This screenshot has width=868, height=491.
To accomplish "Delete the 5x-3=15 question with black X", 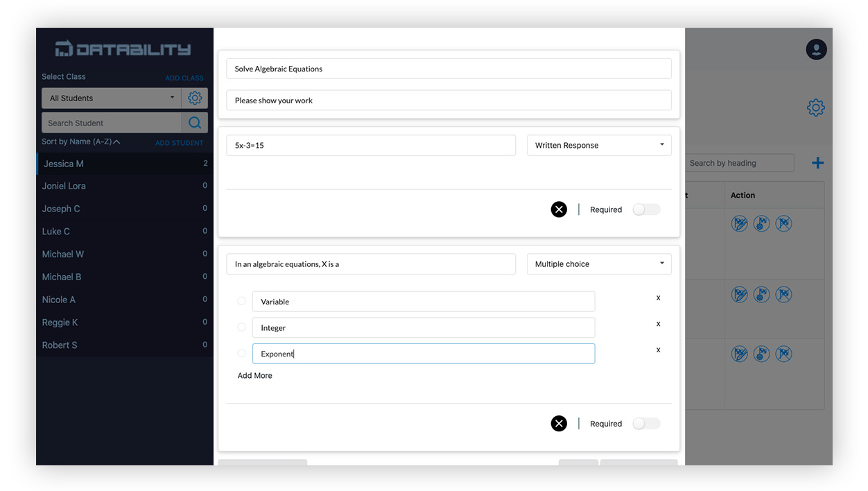I will pyautogui.click(x=559, y=209).
